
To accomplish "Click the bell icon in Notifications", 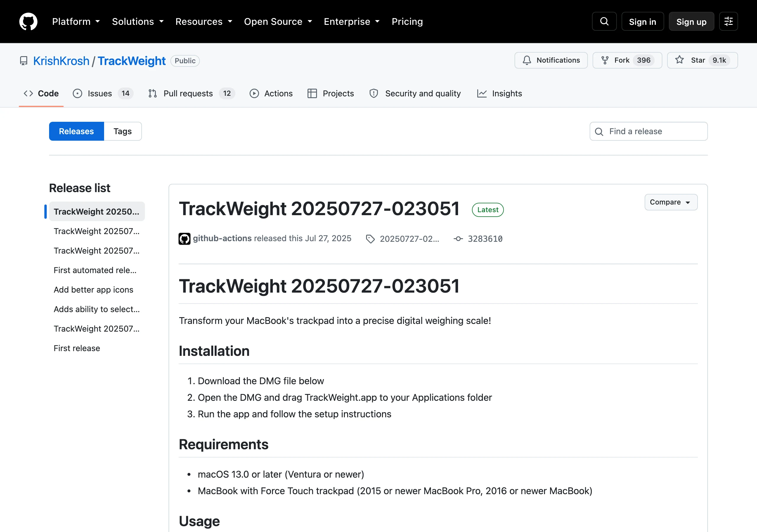I will tap(527, 60).
